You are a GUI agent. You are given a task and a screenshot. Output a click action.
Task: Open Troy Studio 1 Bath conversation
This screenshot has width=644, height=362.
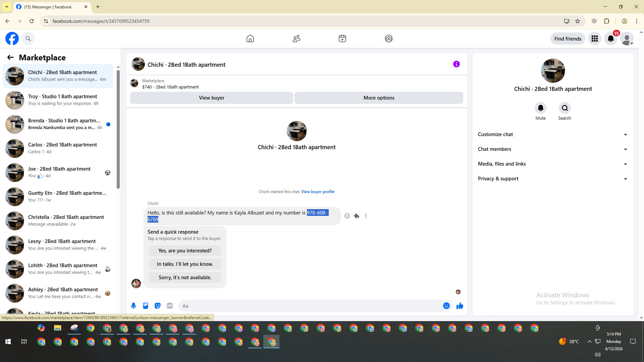click(58, 100)
